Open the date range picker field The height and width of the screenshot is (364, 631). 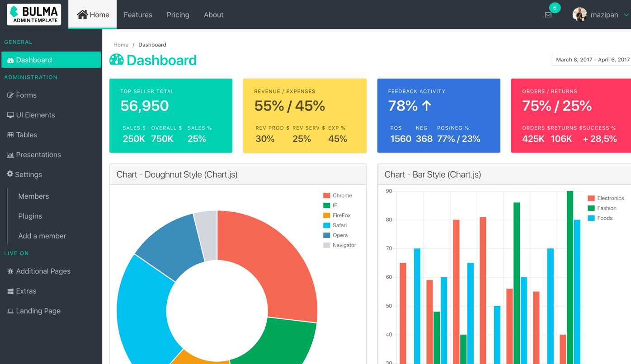point(591,60)
